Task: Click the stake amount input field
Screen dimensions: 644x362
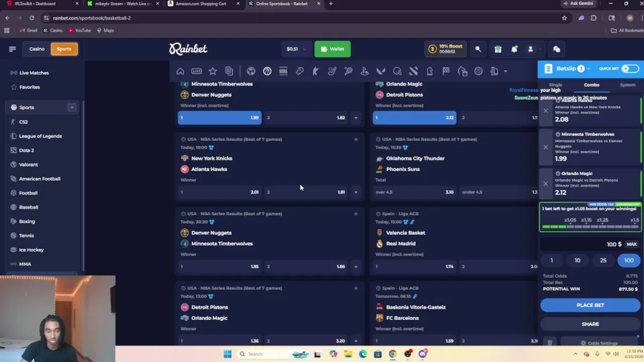Action: click(x=582, y=244)
